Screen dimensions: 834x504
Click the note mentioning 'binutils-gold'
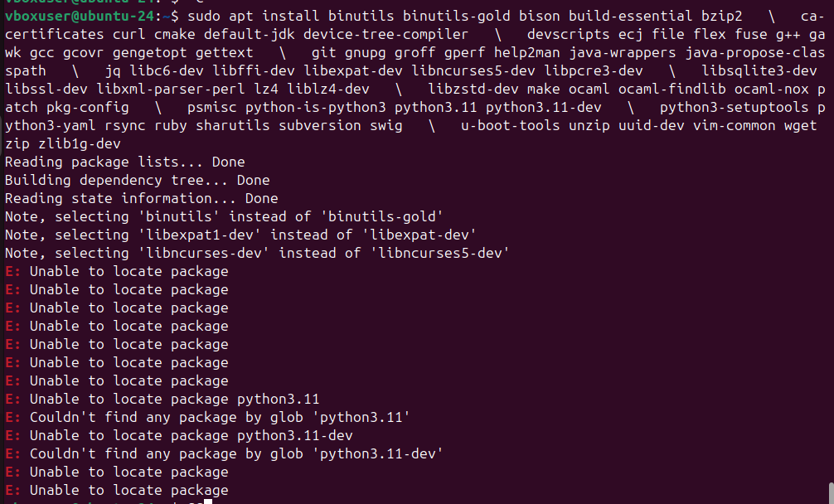224,216
